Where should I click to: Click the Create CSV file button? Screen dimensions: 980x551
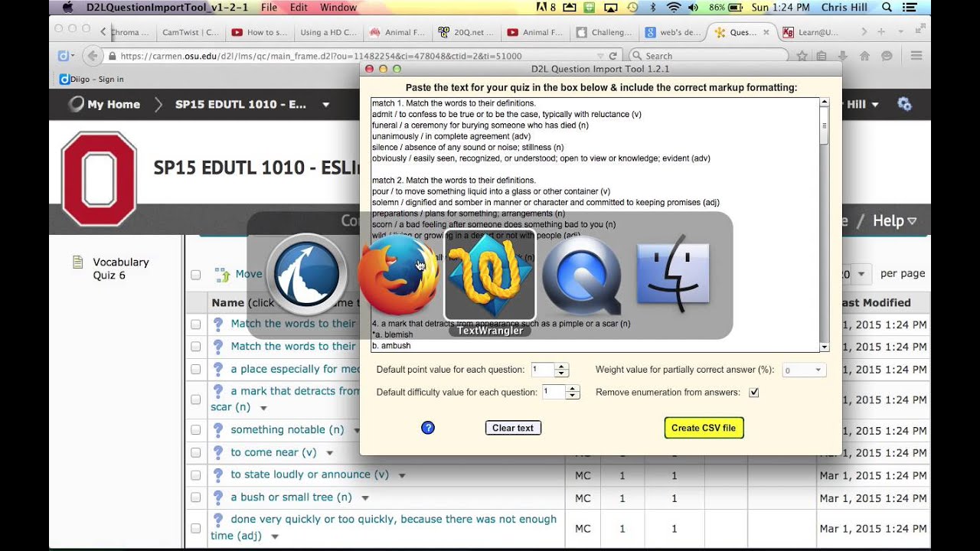(704, 428)
